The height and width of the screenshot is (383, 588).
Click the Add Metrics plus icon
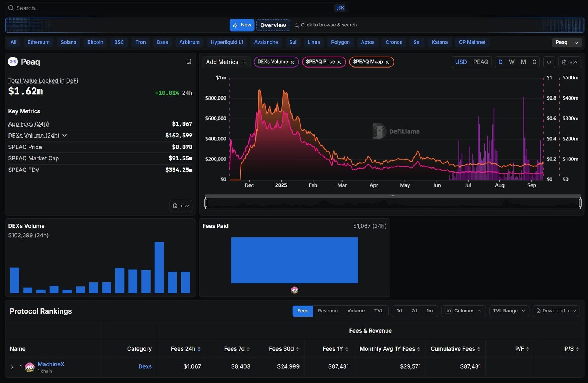(x=244, y=62)
